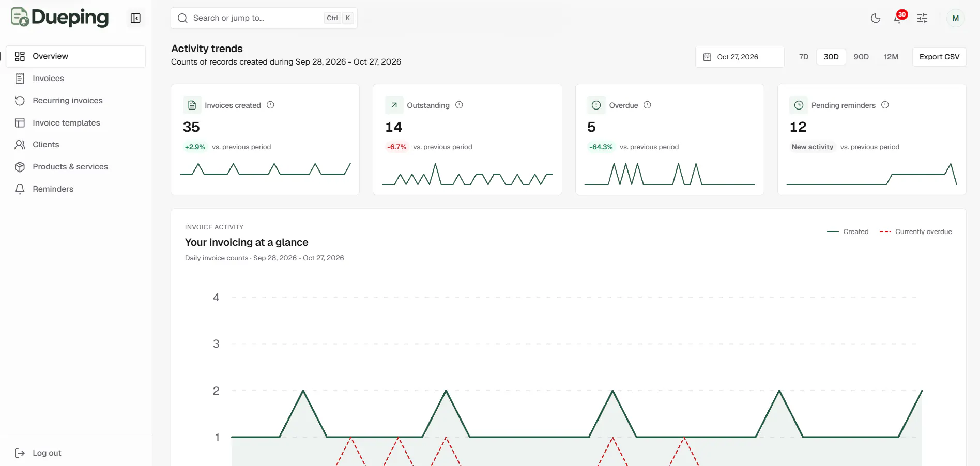Viewport: 980px width, 466px height.
Task: Click the Outstanding value 14
Action: (x=393, y=127)
